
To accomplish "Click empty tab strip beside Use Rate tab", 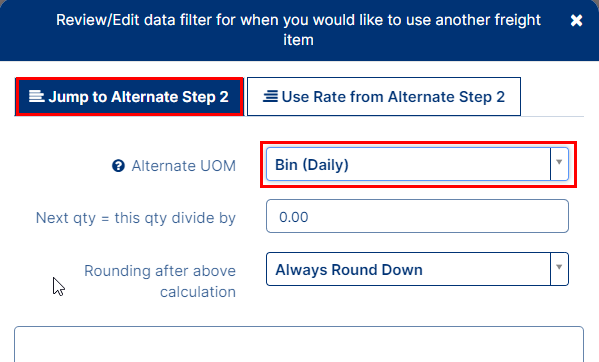I will (x=552, y=97).
